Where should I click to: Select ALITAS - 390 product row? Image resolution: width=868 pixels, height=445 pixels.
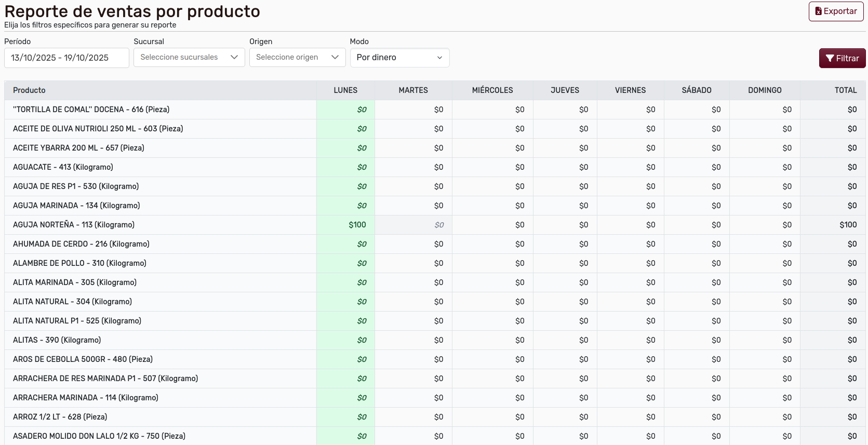(x=435, y=340)
